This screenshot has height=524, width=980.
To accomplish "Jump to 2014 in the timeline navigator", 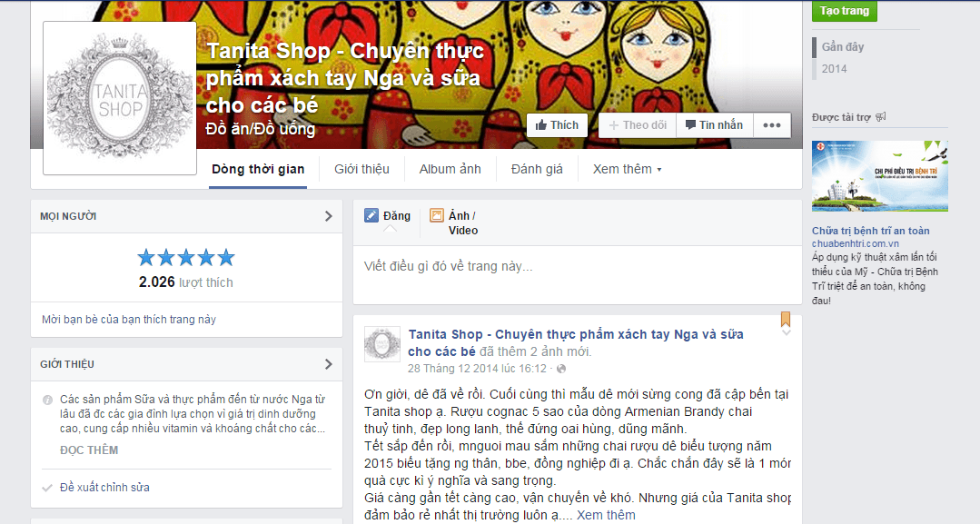I will pyautogui.click(x=835, y=69).
